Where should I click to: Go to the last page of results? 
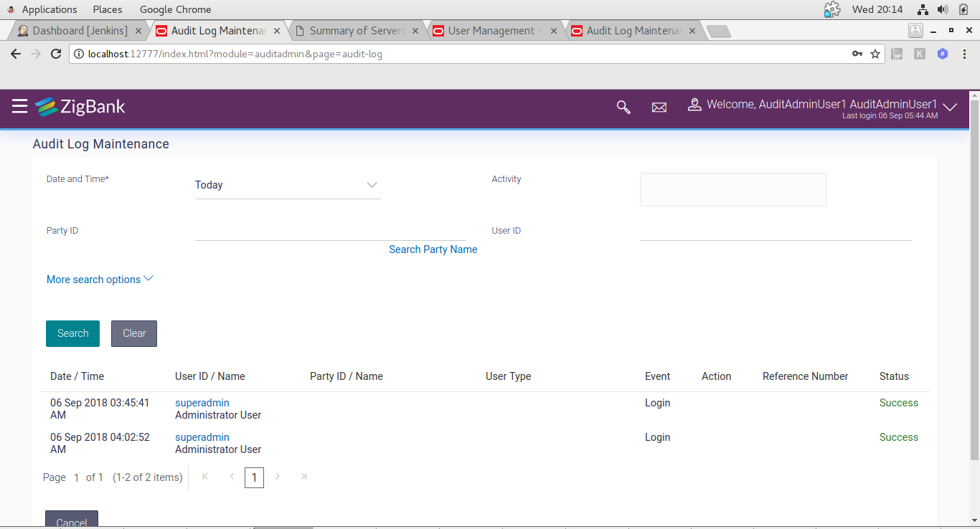[x=304, y=477]
